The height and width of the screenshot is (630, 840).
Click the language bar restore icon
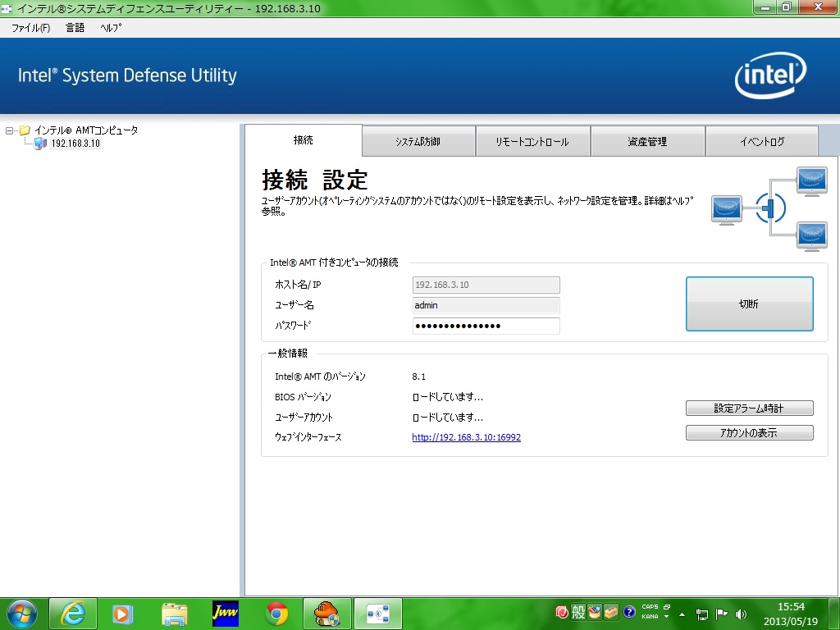(667, 607)
